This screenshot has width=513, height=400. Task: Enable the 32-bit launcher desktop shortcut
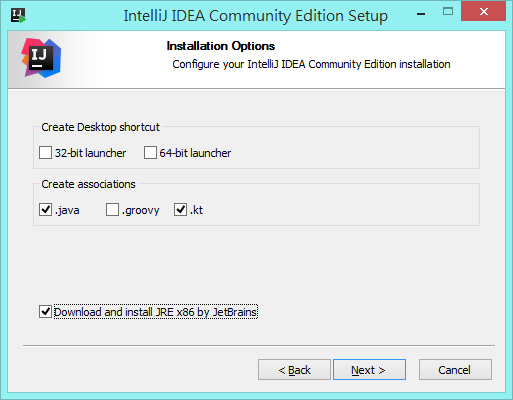pyautogui.click(x=45, y=153)
